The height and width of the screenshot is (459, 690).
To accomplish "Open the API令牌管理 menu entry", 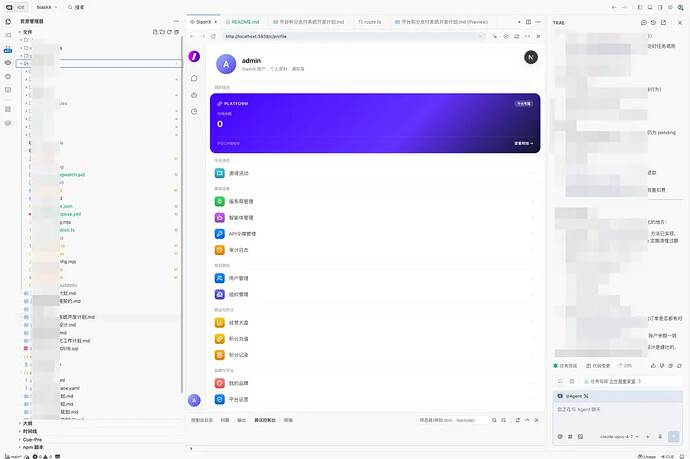I will (375, 234).
